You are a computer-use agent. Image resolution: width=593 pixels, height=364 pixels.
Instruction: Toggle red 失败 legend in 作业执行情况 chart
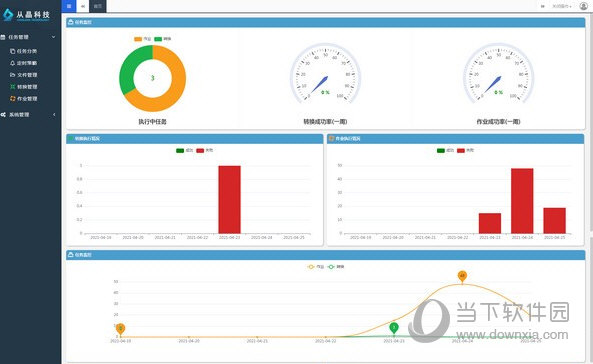465,151
